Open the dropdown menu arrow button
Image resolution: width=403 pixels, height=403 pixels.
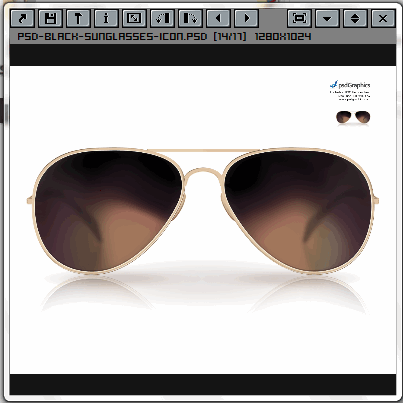327,18
